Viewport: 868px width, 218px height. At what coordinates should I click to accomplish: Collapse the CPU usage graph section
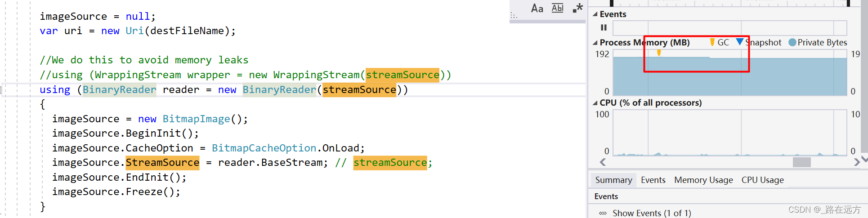pyautogui.click(x=595, y=103)
